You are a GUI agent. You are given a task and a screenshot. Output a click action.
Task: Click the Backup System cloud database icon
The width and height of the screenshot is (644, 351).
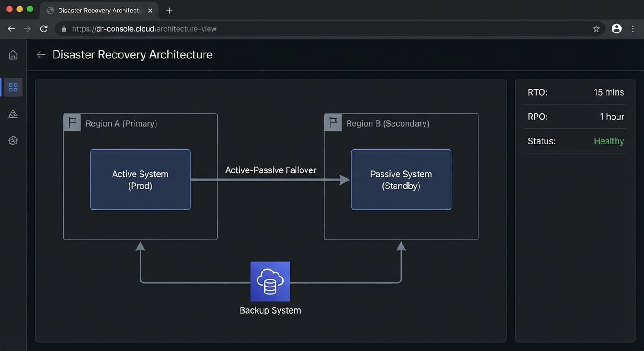pos(270,282)
